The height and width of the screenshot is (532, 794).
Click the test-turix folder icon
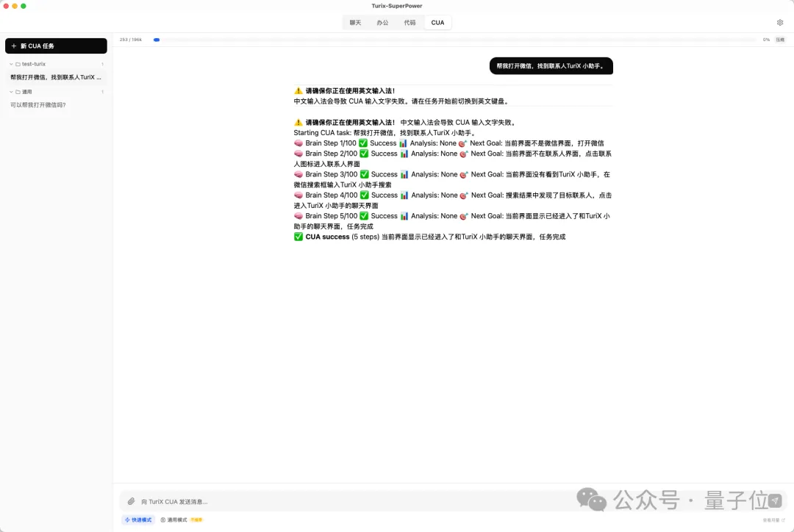tap(18, 65)
